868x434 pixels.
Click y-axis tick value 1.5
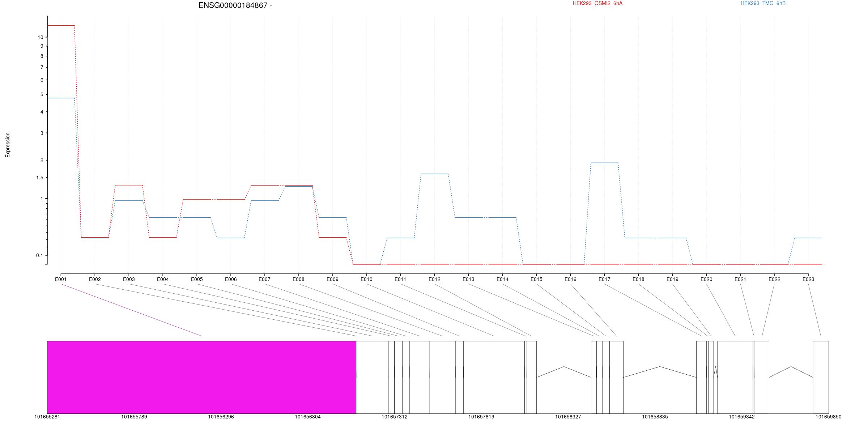click(40, 178)
